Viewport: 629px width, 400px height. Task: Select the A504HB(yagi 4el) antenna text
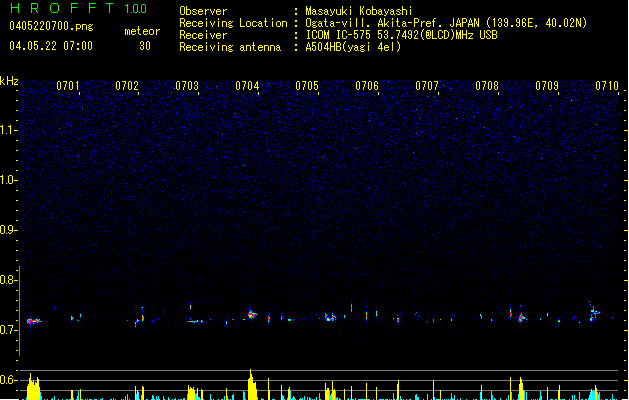tap(353, 47)
